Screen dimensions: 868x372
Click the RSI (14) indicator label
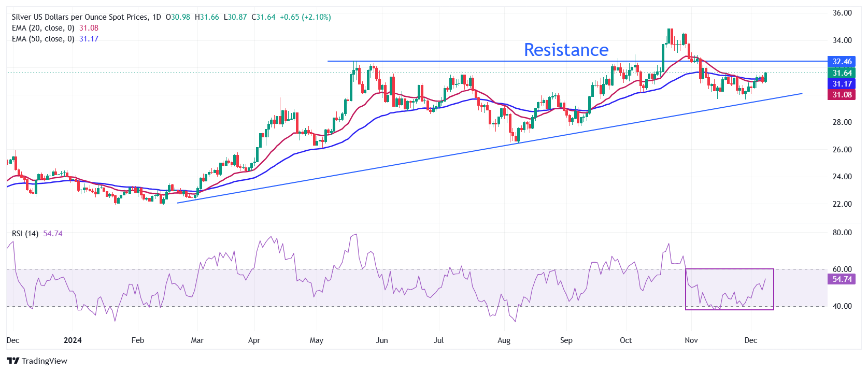pos(25,234)
